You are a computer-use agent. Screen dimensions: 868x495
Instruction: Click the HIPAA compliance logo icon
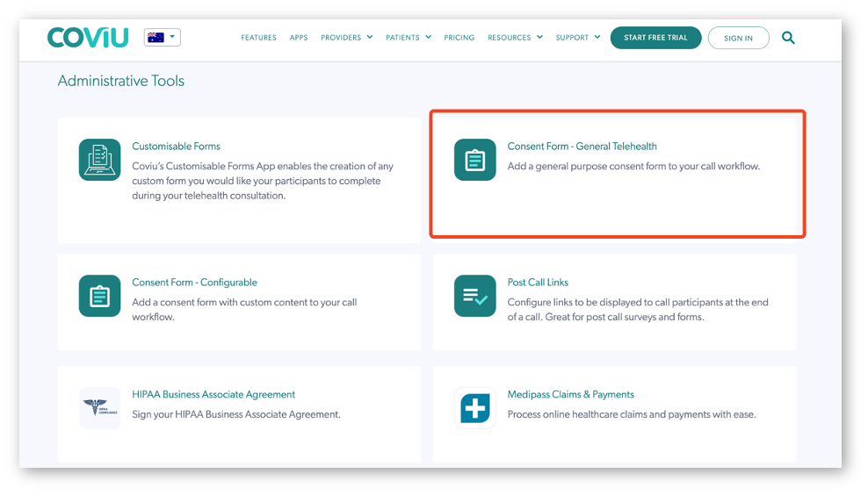click(99, 407)
